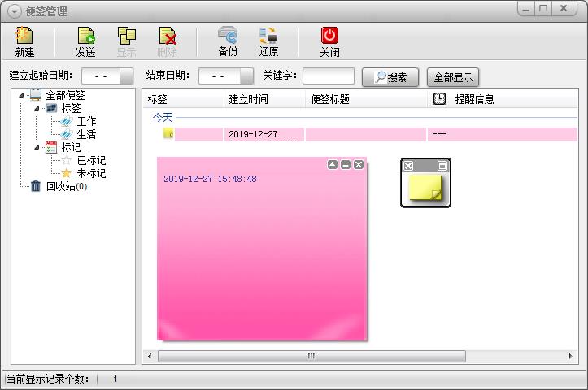The width and height of the screenshot is (588, 390).
Task: Click the paperclip icon beside 工作
Action: [67, 121]
